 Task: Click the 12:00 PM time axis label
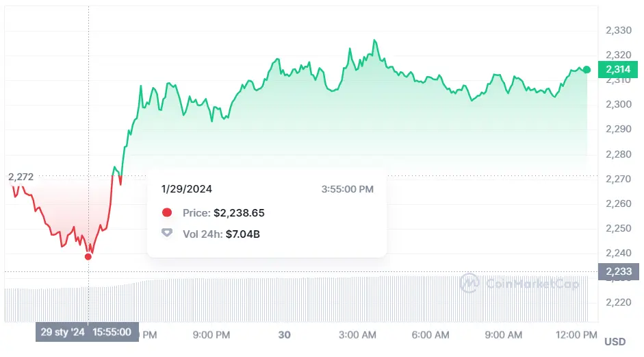coord(578,335)
